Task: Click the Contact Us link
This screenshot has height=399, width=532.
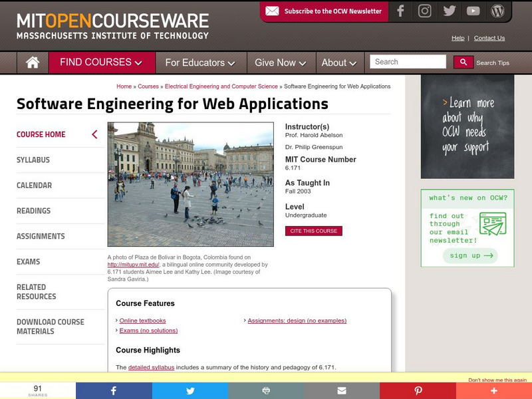Action: click(x=489, y=38)
